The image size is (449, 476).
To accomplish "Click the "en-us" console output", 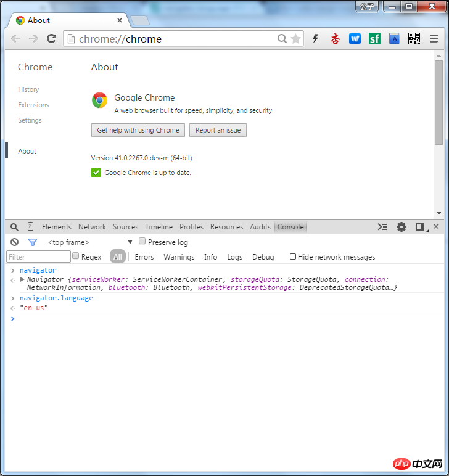I will coord(34,308).
